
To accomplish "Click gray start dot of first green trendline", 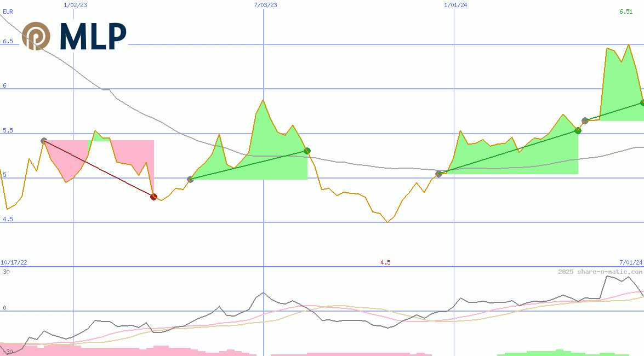I will point(190,179).
